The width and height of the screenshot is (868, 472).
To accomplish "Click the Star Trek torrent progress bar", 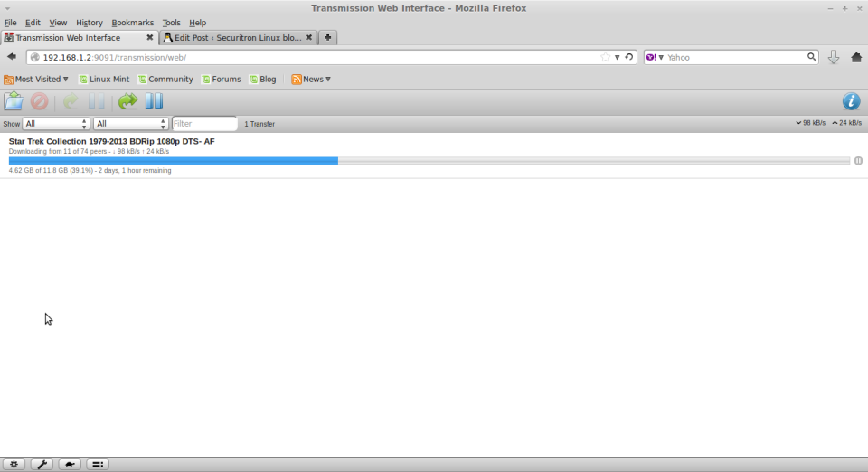I will click(x=429, y=160).
